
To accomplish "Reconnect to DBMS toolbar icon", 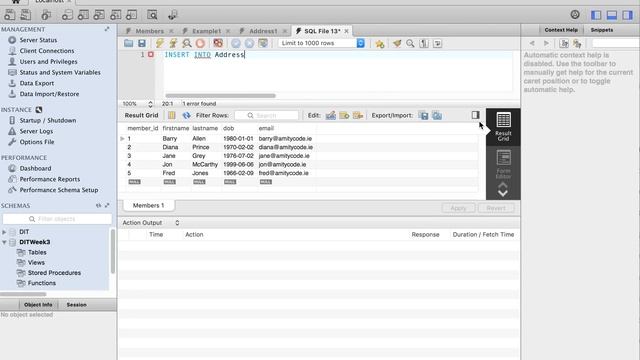I will coord(173,15).
